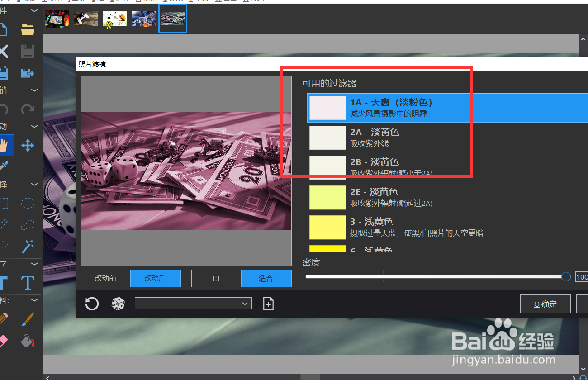Screen dimensions: 588x380
Task: Select the magic wand tool
Action: [x=28, y=246]
